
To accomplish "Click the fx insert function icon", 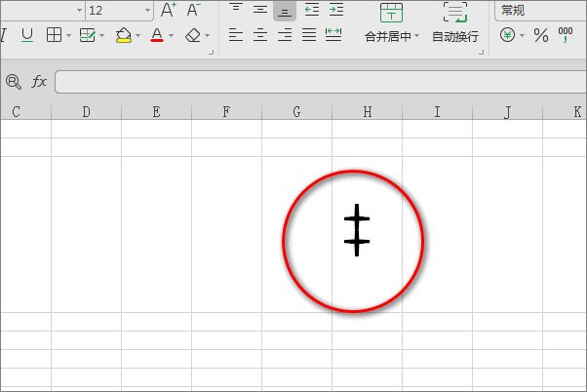I will (39, 82).
